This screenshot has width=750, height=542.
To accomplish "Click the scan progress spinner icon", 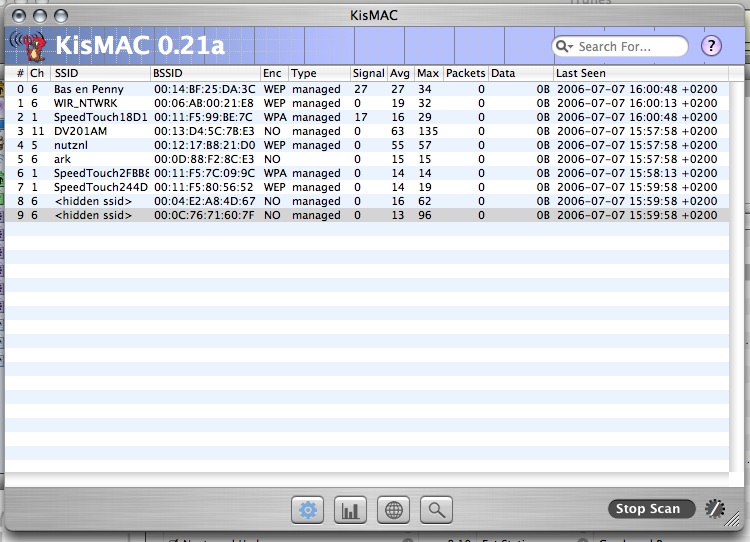I will 715,509.
